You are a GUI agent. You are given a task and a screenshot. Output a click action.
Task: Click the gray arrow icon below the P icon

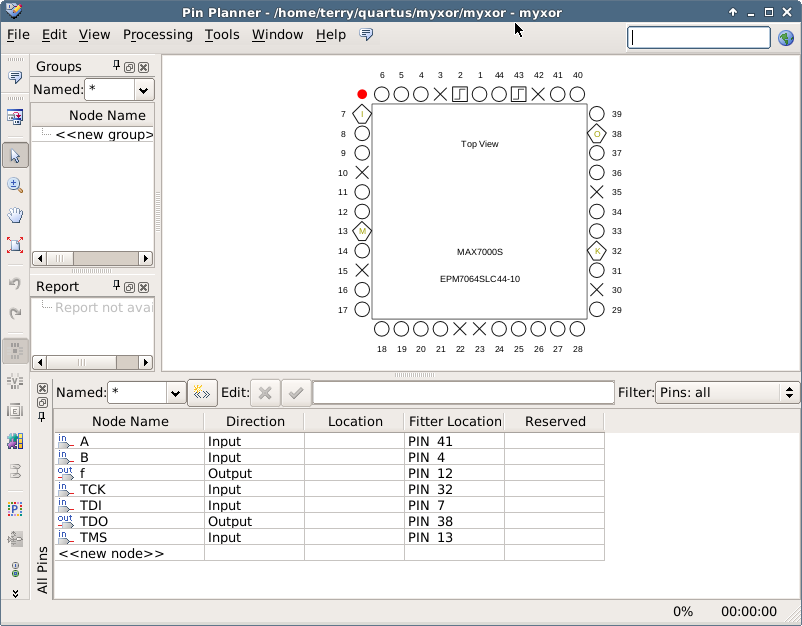15,539
